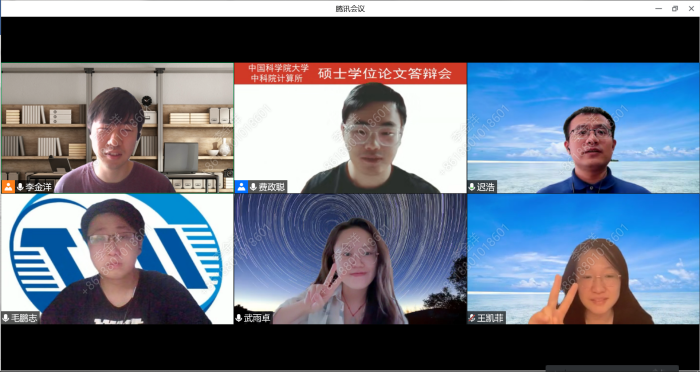Minimize the 腾讯会议 meeting window

click(658, 8)
